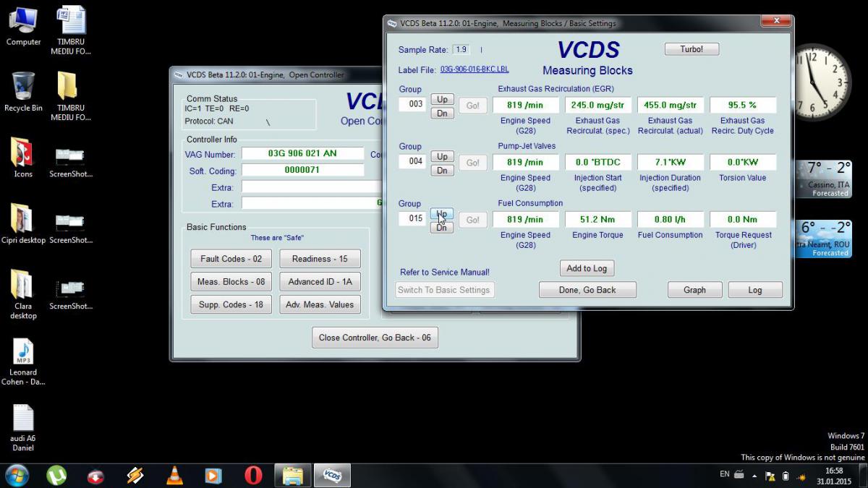Launch VLC media player from taskbar
Viewport: 868px width, 488px height.
174,475
